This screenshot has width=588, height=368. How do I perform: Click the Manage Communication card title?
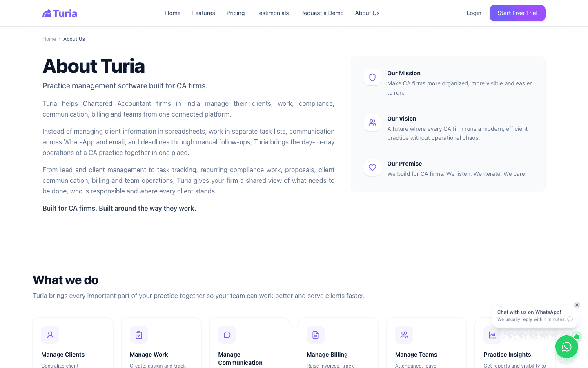pos(240,359)
